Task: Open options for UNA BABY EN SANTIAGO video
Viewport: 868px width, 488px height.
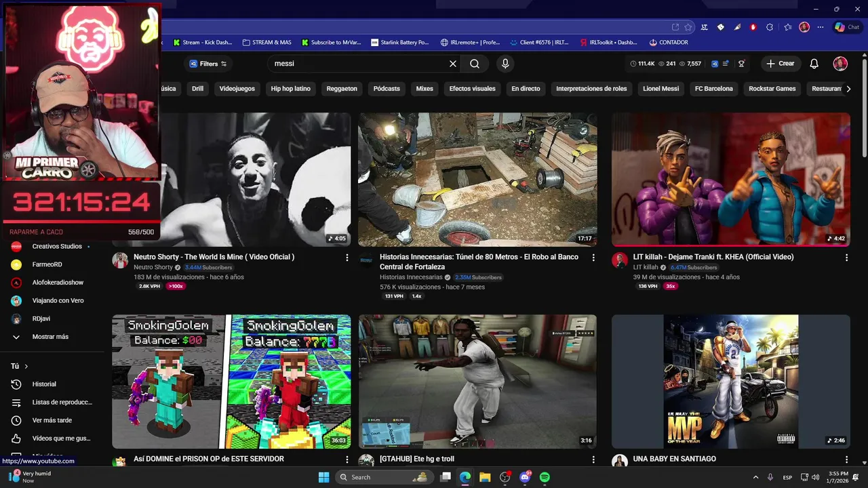Action: [x=846, y=460]
